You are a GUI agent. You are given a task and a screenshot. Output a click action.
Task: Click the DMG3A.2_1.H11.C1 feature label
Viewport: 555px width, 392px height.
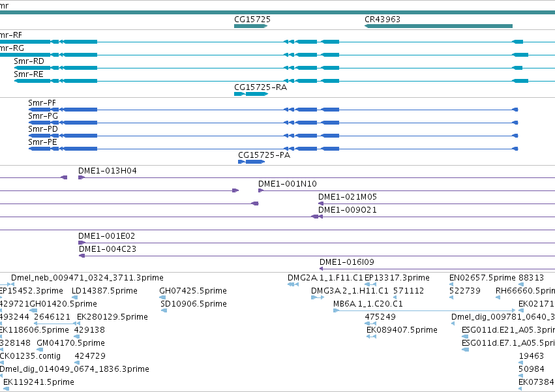350,291
